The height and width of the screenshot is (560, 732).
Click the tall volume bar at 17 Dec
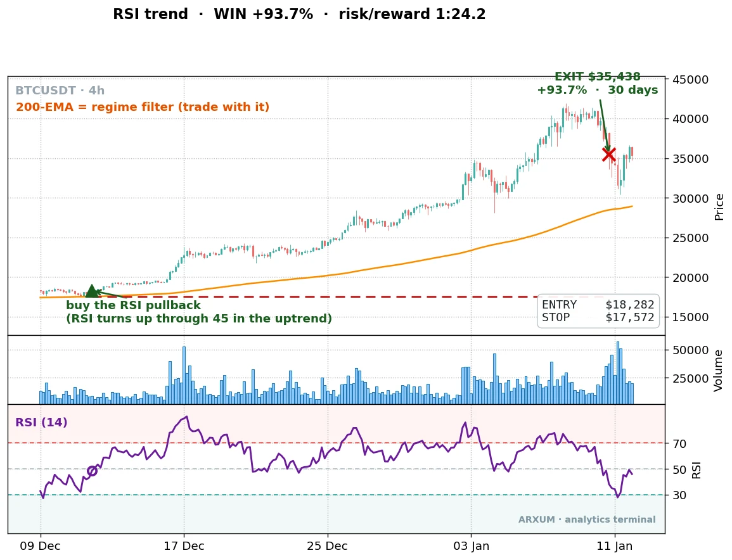[x=184, y=375]
